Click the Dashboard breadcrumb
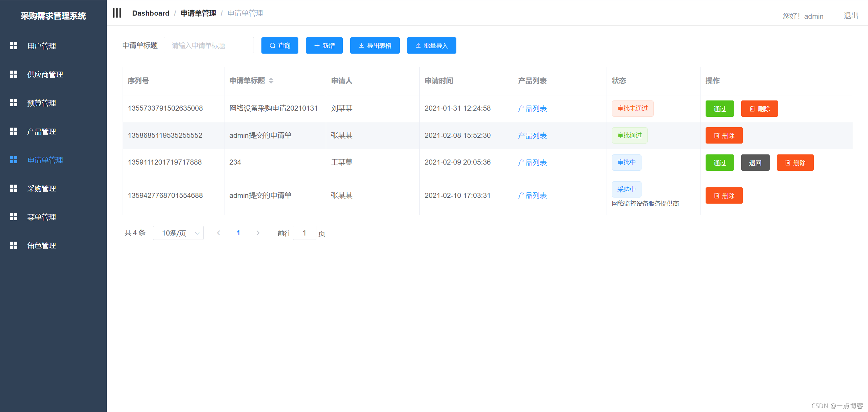 (151, 13)
